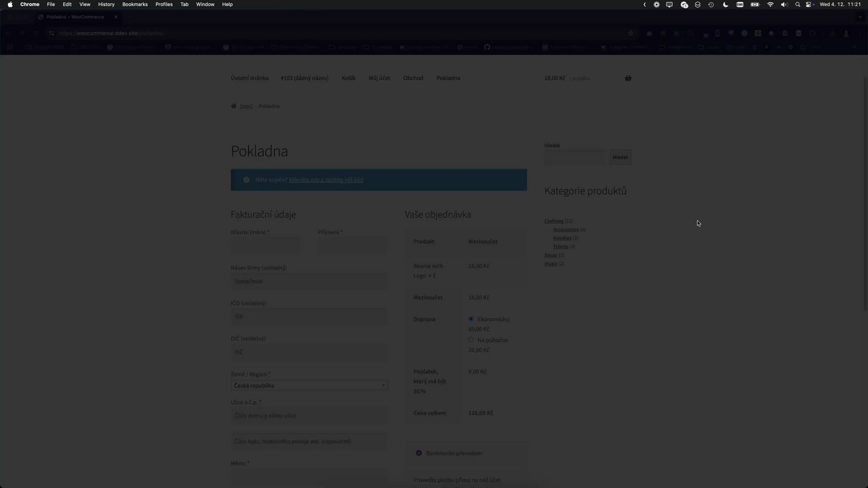Click the 'Cena celkem' label
The width and height of the screenshot is (868, 488).
430,413
